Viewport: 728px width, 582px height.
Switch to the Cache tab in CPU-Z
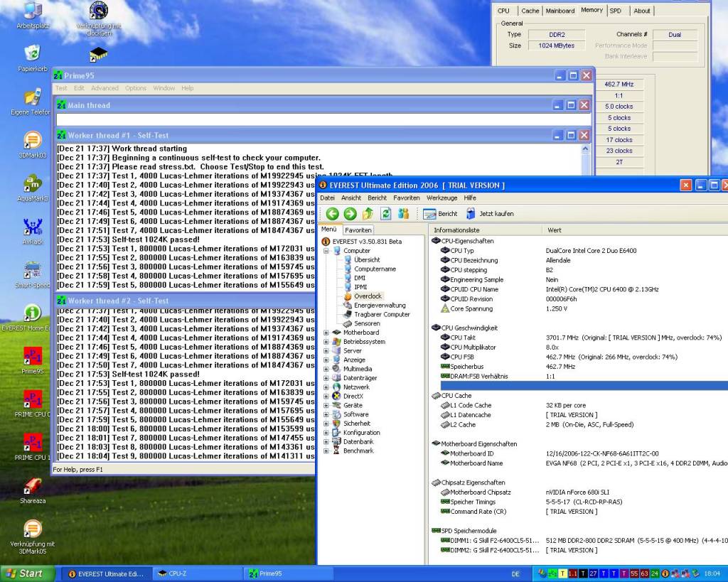click(530, 11)
